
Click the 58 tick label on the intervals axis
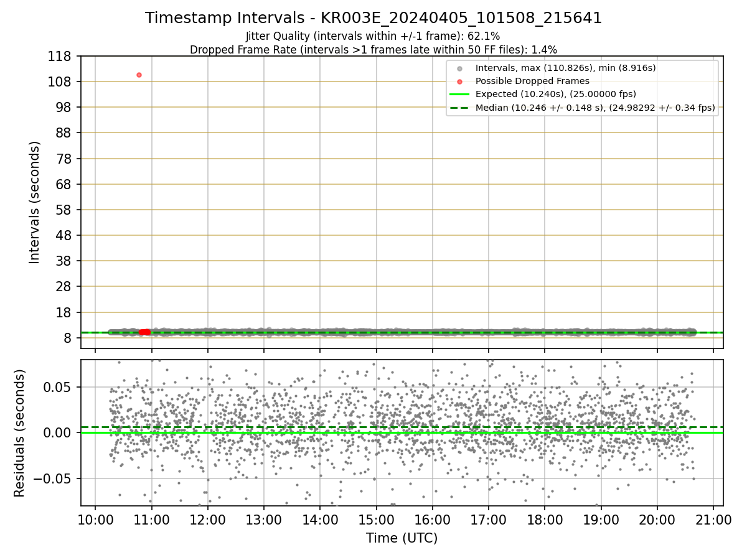65,210
